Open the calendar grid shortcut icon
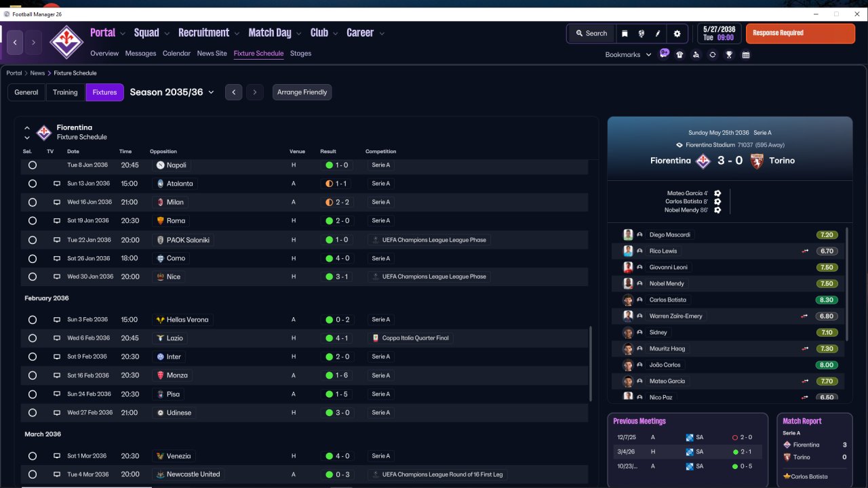The height and width of the screenshot is (488, 868). coord(746,55)
